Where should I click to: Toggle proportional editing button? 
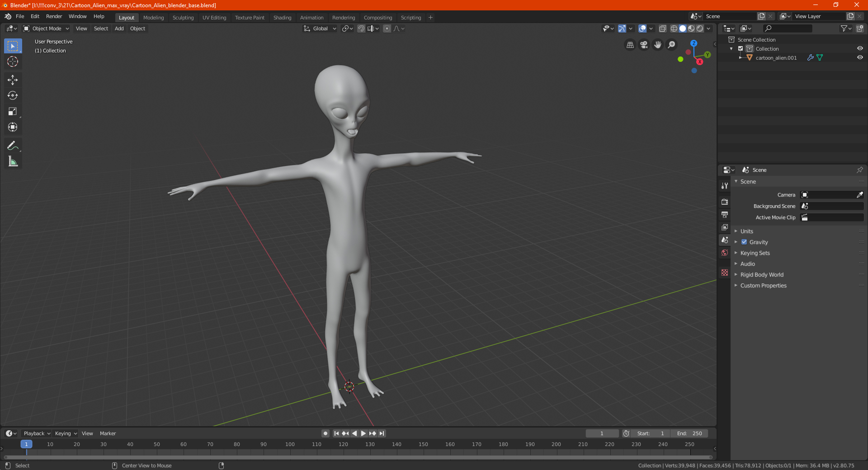[x=387, y=28]
